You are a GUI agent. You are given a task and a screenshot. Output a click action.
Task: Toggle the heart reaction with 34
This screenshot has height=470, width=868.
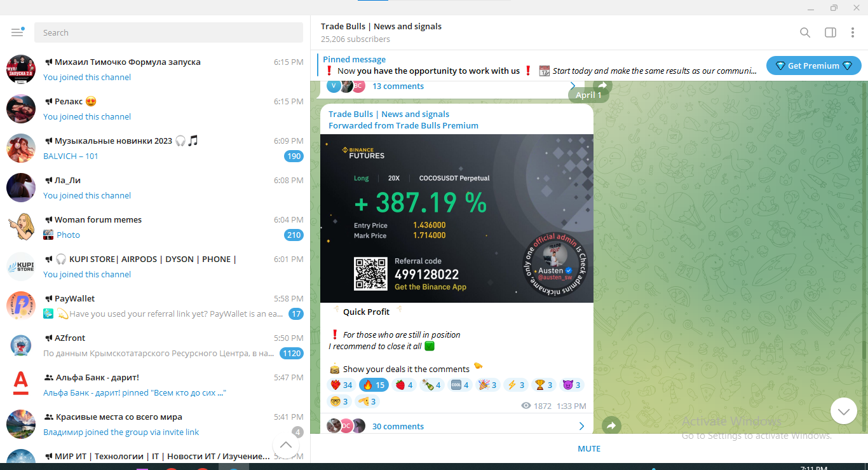pyautogui.click(x=341, y=385)
